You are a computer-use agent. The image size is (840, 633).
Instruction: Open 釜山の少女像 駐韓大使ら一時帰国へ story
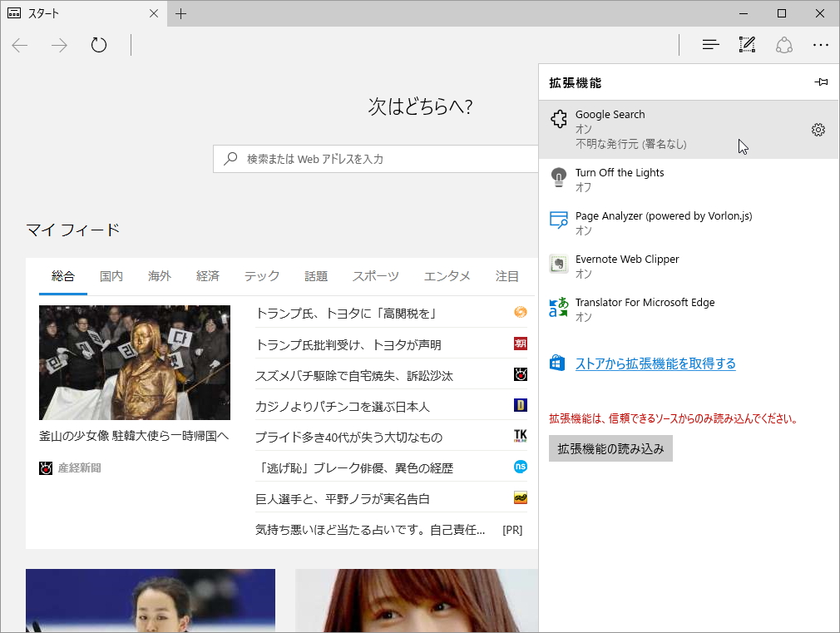click(x=134, y=436)
